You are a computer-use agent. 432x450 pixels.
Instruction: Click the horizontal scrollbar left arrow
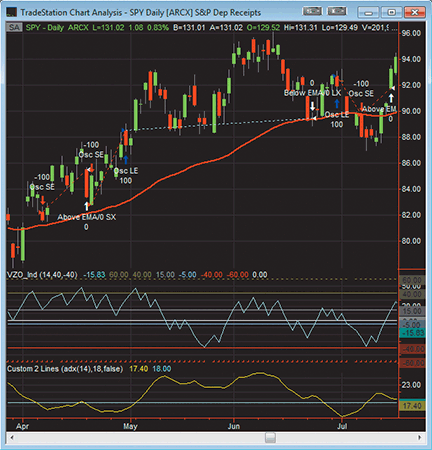click(x=12, y=437)
